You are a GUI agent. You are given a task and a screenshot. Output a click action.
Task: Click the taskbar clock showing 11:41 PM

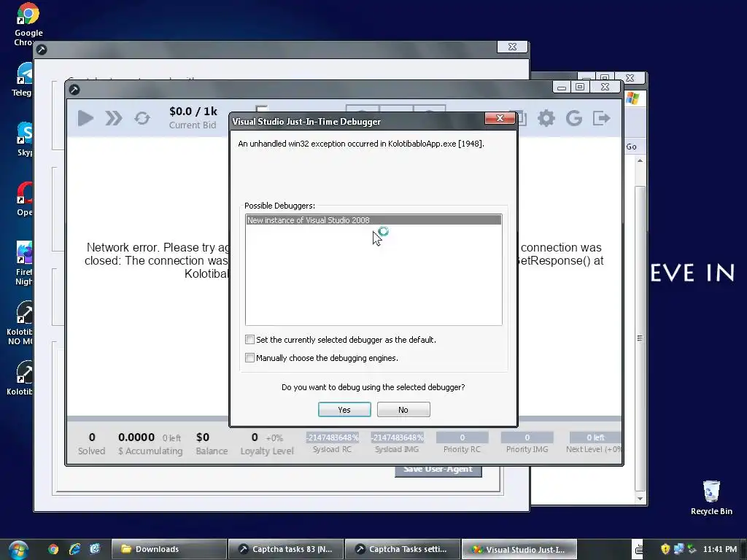[x=719, y=549]
